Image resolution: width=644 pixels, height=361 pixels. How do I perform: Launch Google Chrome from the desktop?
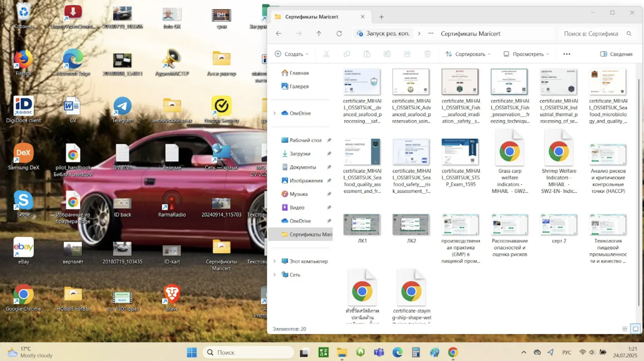23,299
